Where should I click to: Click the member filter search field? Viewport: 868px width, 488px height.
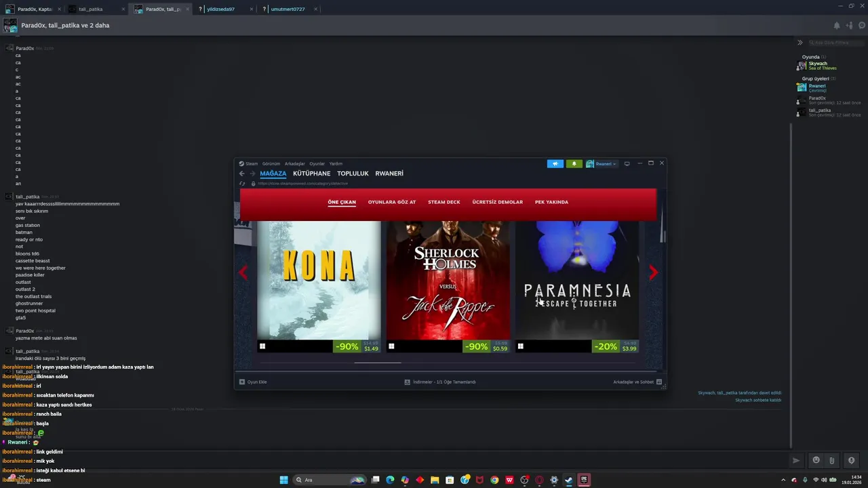pyautogui.click(x=835, y=42)
